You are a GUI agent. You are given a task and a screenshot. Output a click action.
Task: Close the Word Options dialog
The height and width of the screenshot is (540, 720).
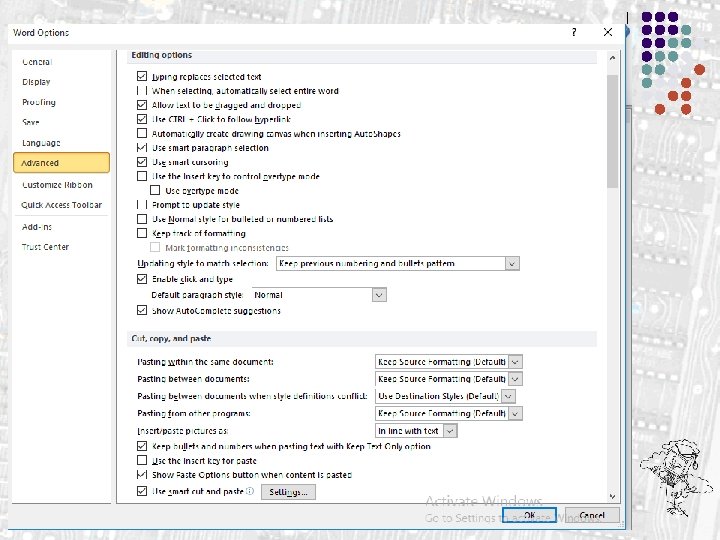(608, 32)
